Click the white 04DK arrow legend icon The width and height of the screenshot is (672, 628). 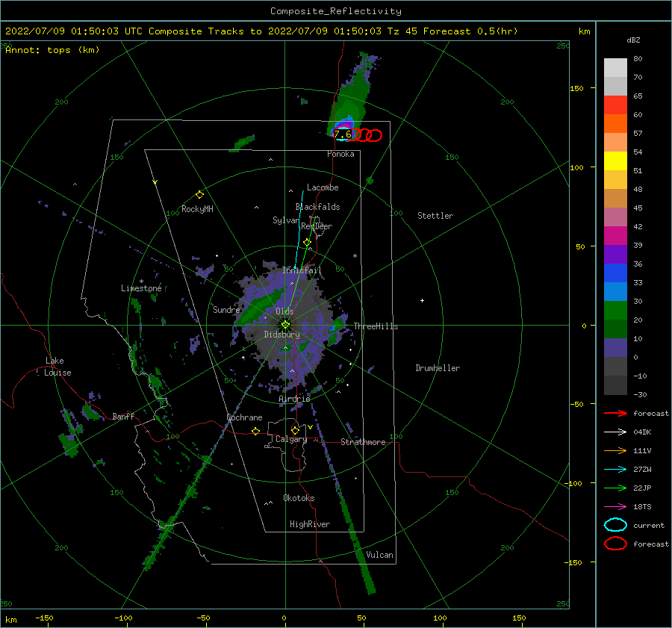(615, 432)
